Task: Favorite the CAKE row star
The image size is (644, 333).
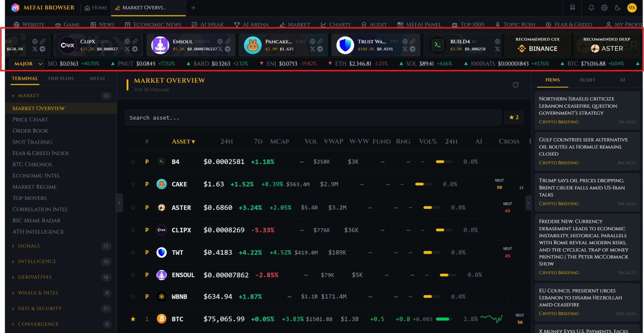Action: [133, 184]
